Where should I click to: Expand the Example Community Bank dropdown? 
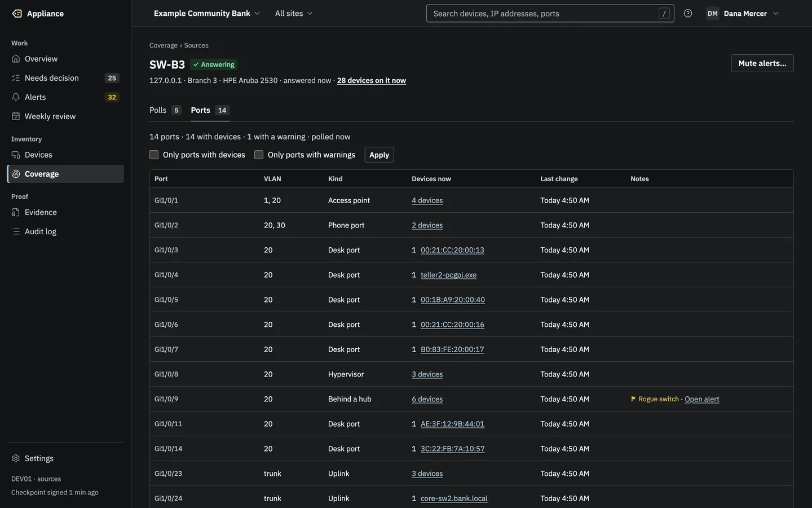pyautogui.click(x=207, y=14)
